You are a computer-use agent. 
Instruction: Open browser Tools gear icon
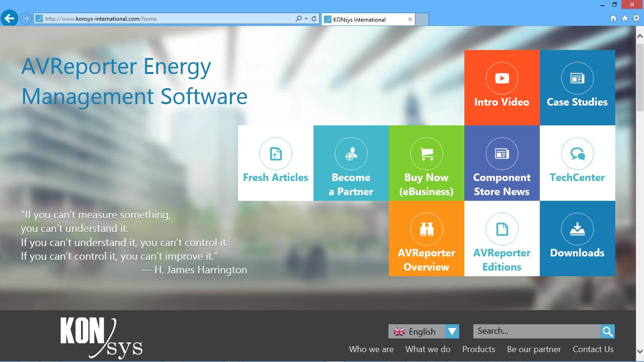point(636,18)
